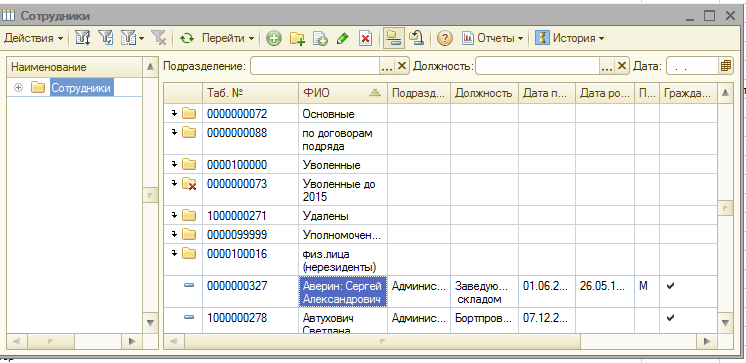Viewport: 746px width, 363px height.
Task: Click scroll right arrow of employee table
Action: pyautogui.click(x=707, y=341)
